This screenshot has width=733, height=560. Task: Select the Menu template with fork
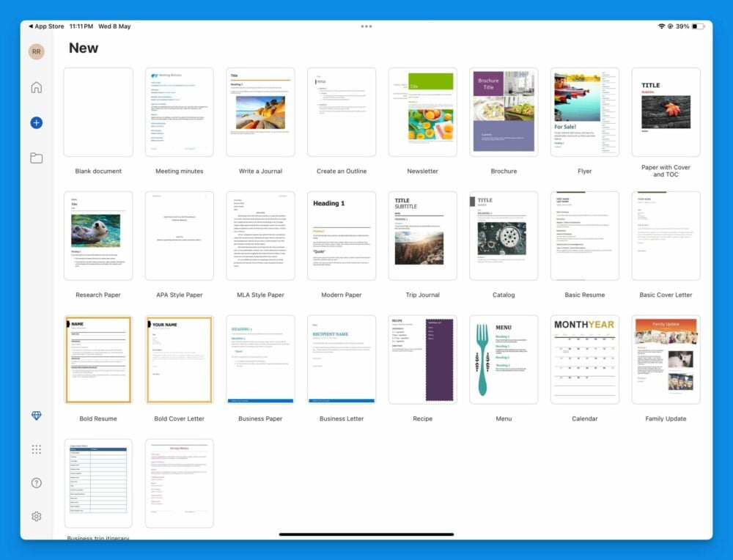[504, 359]
